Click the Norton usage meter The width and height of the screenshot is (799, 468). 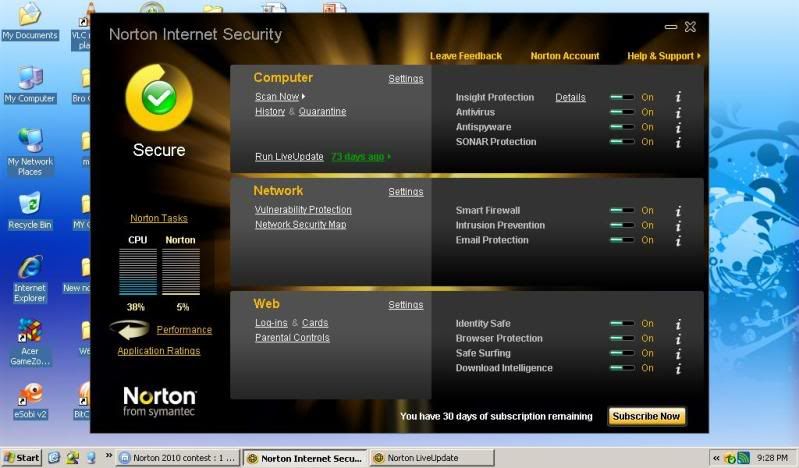click(x=181, y=272)
